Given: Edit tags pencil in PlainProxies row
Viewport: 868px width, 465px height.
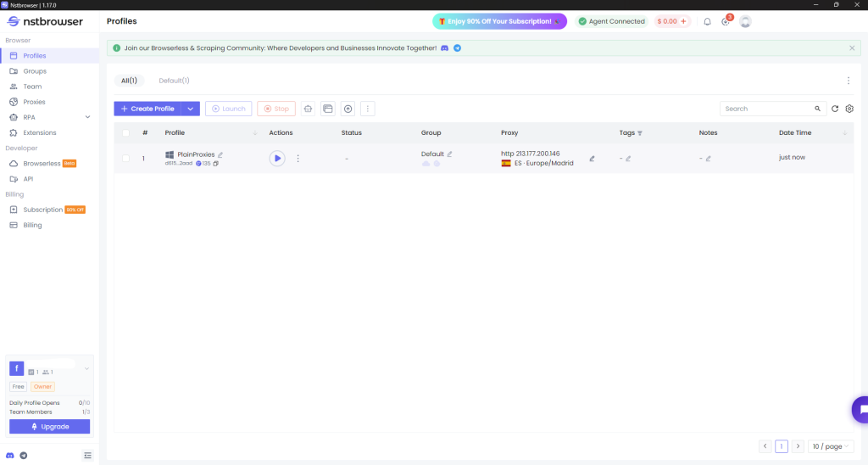Looking at the screenshot, I should pyautogui.click(x=628, y=159).
